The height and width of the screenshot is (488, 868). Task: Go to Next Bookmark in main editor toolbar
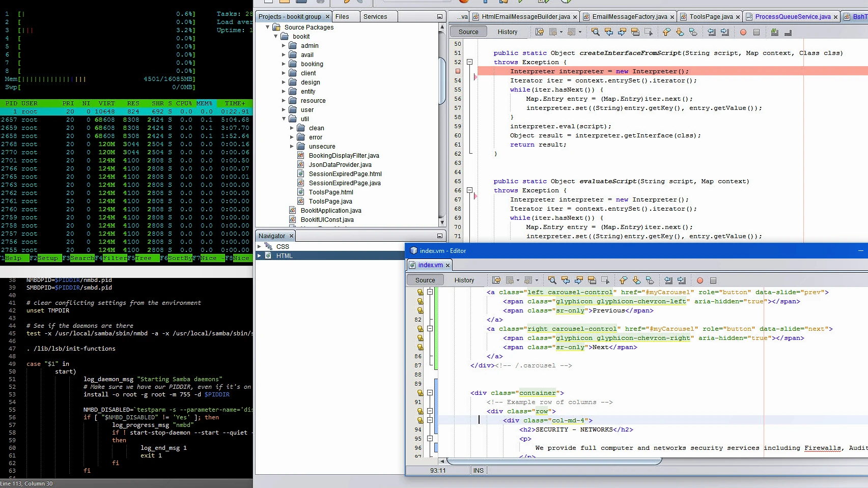(x=680, y=32)
